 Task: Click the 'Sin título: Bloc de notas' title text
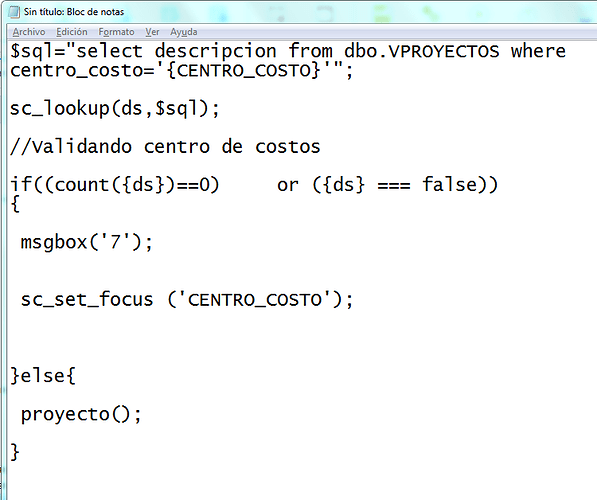[x=74, y=12]
